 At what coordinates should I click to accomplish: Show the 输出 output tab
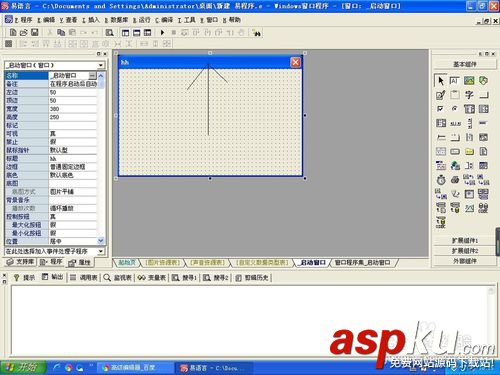pos(53,277)
